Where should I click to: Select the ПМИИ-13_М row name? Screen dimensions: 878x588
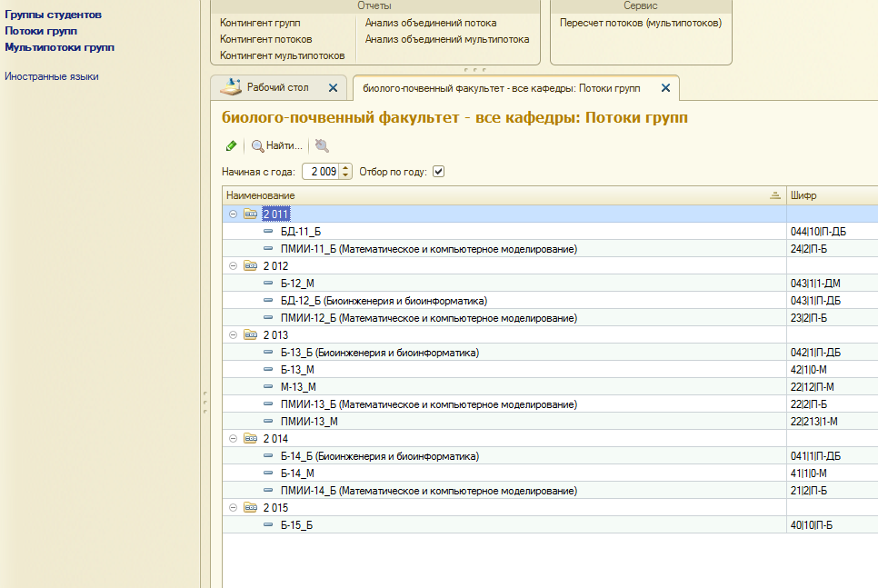pos(309,421)
